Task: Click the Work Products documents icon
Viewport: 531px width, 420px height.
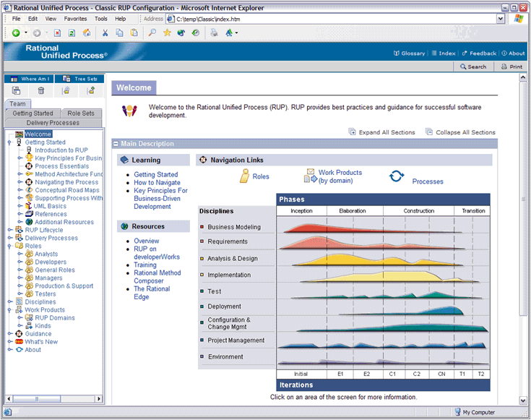Action: (x=310, y=176)
